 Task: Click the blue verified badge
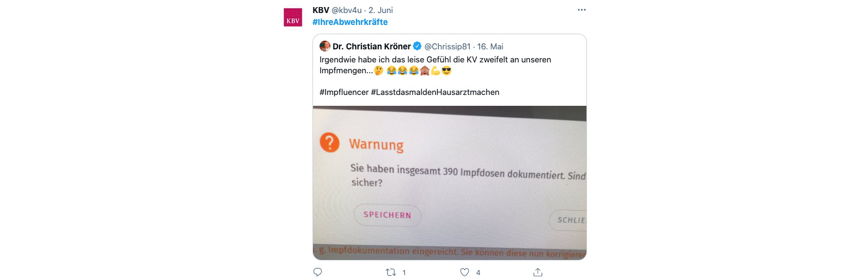point(417,46)
